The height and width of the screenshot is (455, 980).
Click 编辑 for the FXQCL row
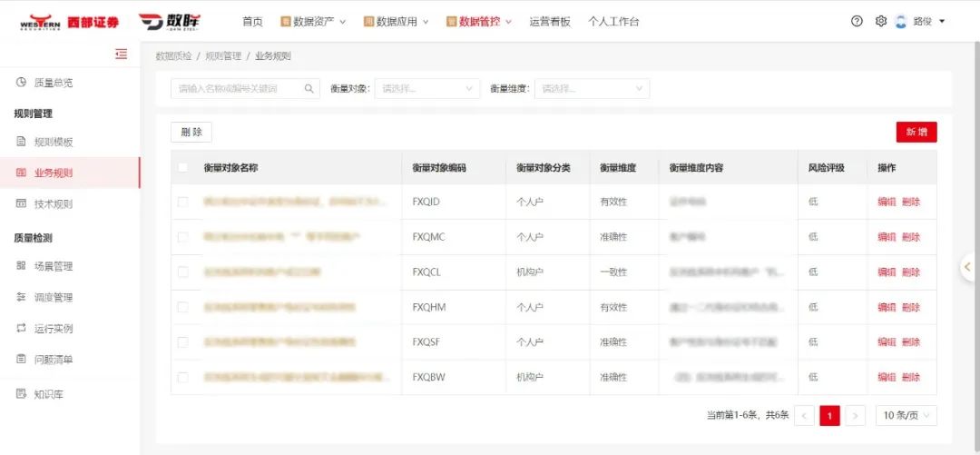pyautogui.click(x=887, y=272)
